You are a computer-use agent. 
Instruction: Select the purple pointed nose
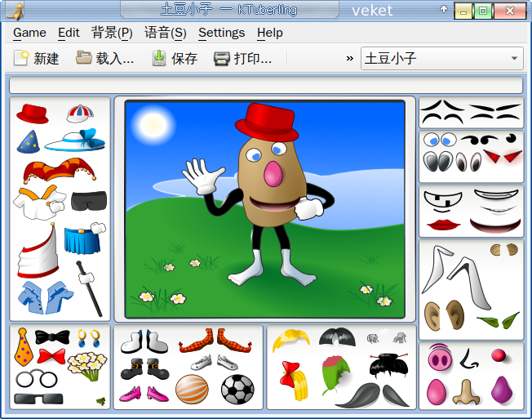tap(502, 390)
